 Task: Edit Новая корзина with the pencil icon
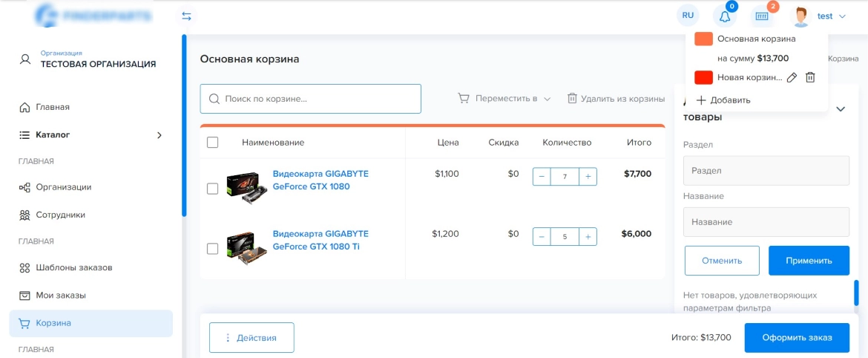[792, 77]
